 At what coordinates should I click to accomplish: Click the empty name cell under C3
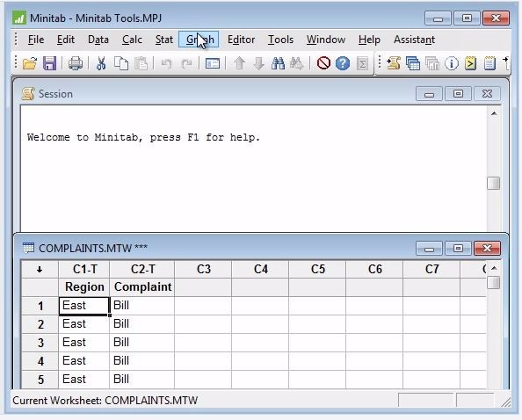point(203,286)
